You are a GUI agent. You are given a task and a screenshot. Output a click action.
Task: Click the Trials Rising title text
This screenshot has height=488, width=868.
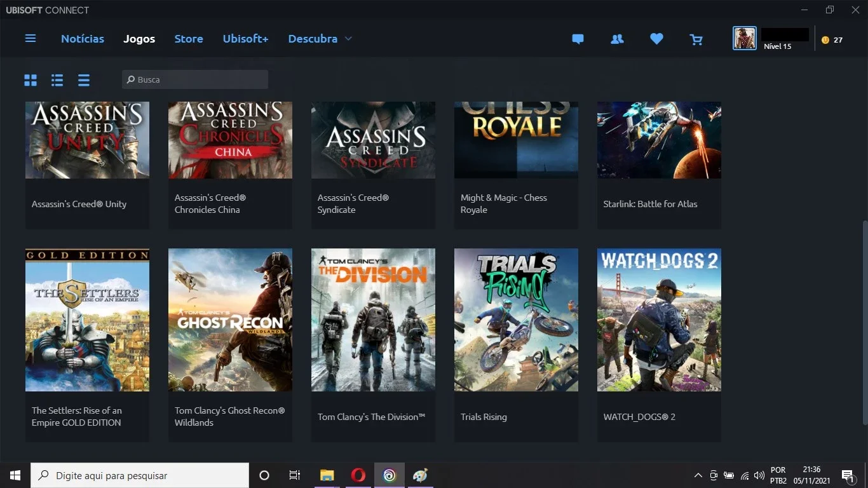(x=484, y=417)
